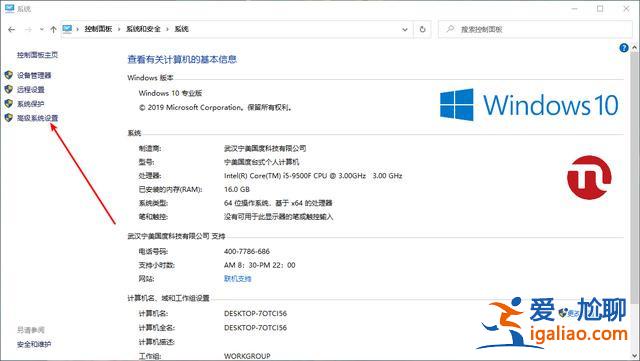
Task: Expand chevron after 控制面板 breadcrumb
Action: [x=119, y=29]
